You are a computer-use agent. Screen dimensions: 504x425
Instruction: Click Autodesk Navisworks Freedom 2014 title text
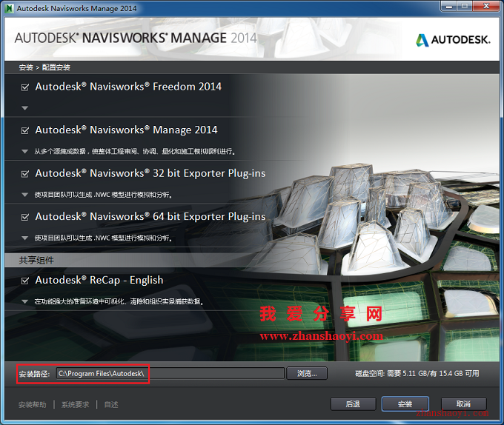coord(128,87)
